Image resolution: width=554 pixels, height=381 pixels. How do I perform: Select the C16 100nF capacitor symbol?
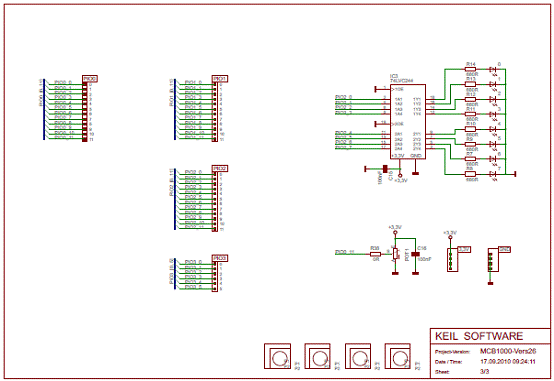pos(416,254)
